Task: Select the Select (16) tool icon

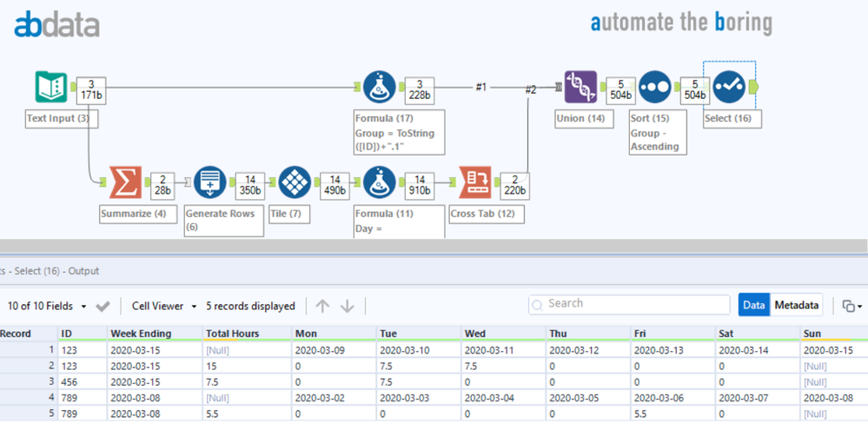Action: 728,87
